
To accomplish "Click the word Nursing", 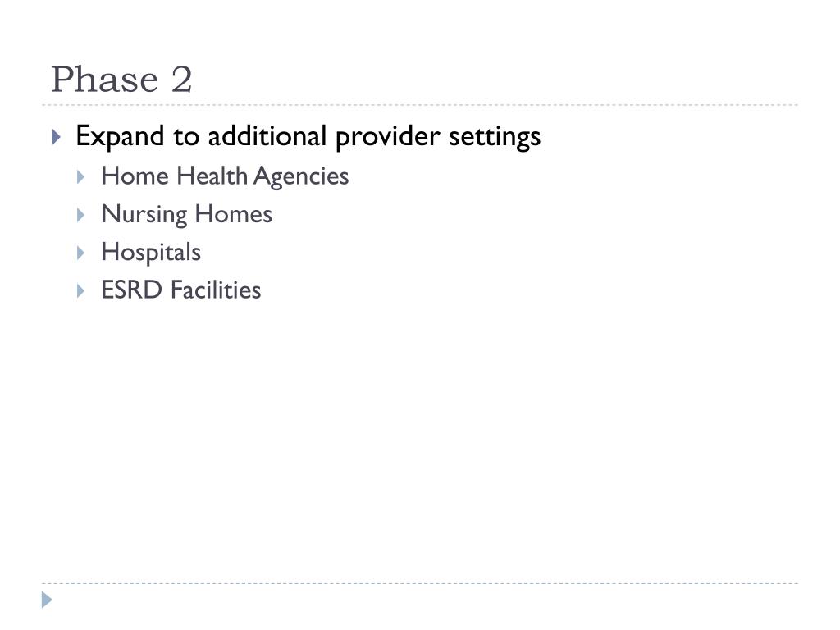I will pos(144,214).
